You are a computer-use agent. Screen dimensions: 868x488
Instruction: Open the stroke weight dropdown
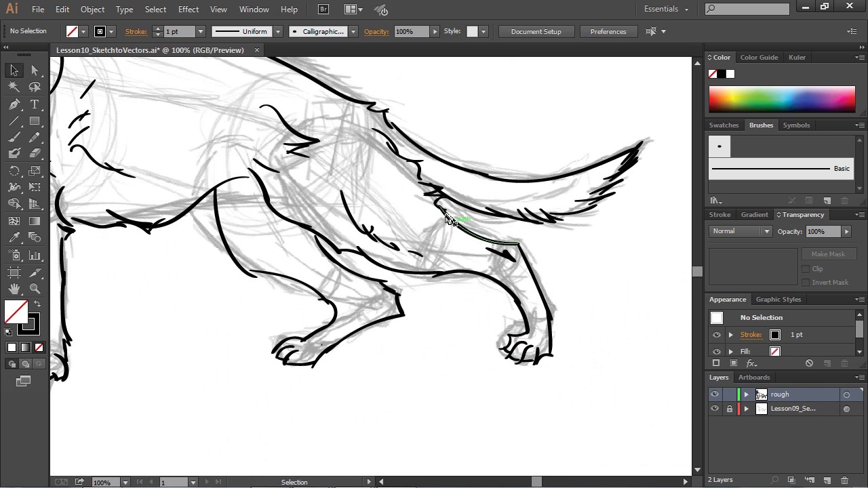pos(200,32)
